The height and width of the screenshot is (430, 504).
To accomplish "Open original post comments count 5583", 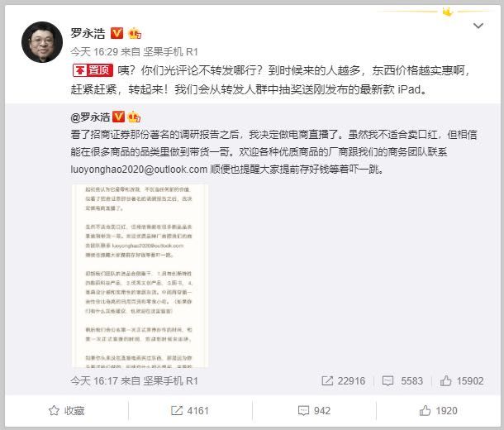I will (402, 380).
